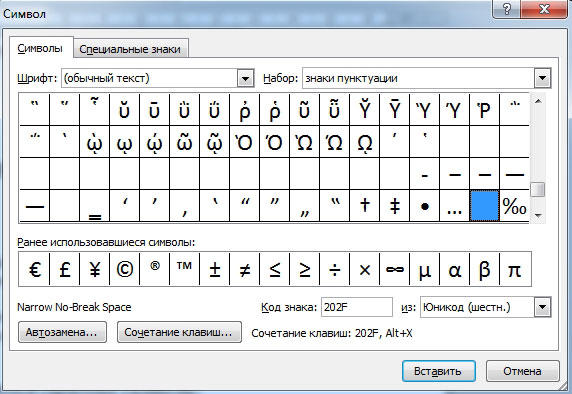Select the bullet • symbol in grid
This screenshot has height=394, width=572.
[x=424, y=206]
